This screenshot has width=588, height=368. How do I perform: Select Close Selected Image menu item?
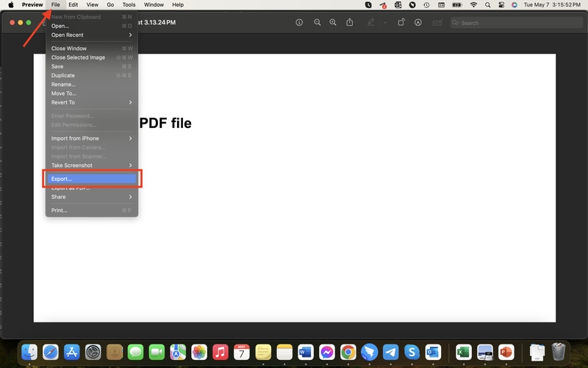(x=92, y=57)
